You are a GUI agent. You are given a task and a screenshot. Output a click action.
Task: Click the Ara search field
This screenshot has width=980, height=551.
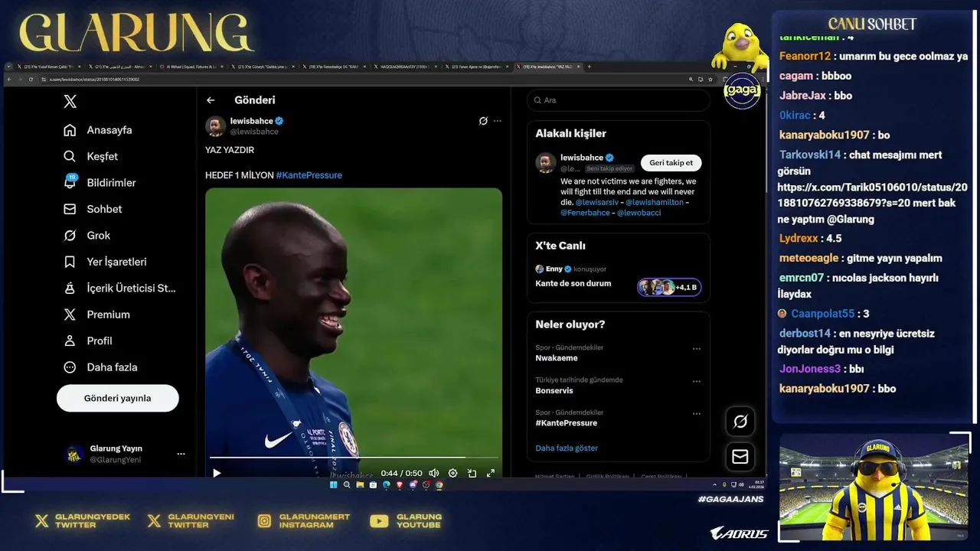click(619, 100)
